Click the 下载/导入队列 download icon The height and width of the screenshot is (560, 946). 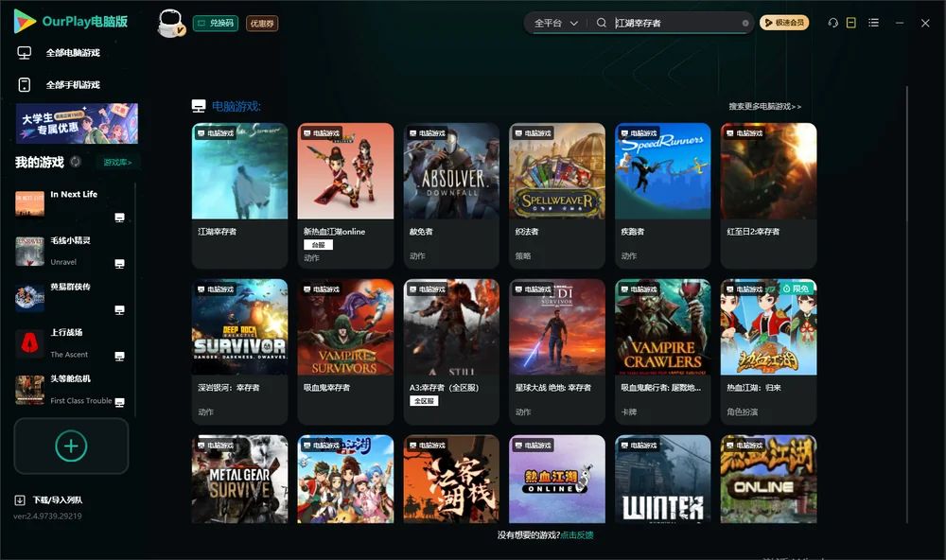(20, 499)
